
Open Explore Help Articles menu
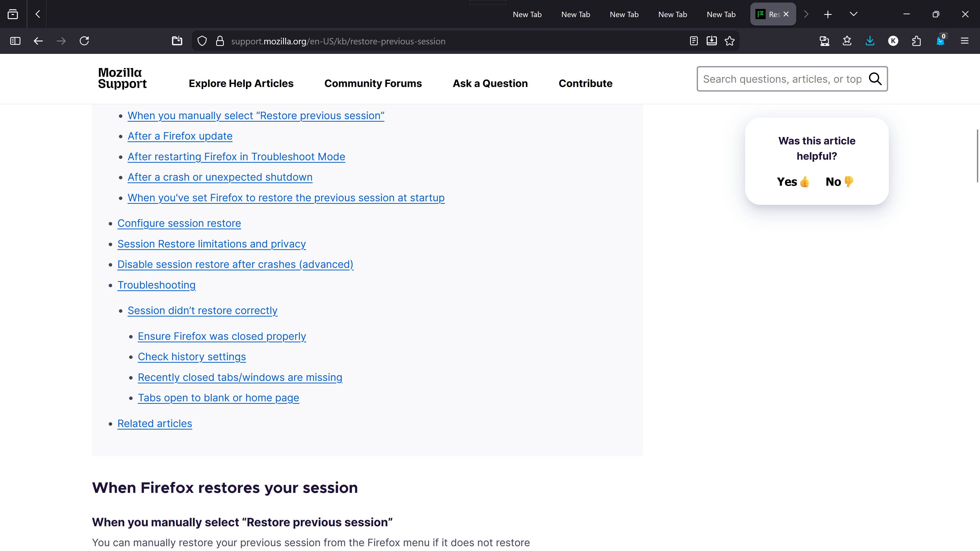click(241, 83)
